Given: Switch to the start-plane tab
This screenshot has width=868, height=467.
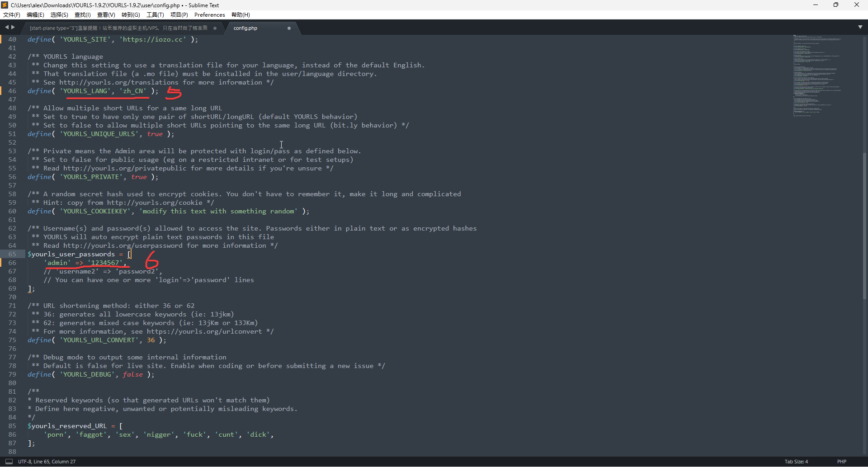Looking at the screenshot, I should coord(118,28).
